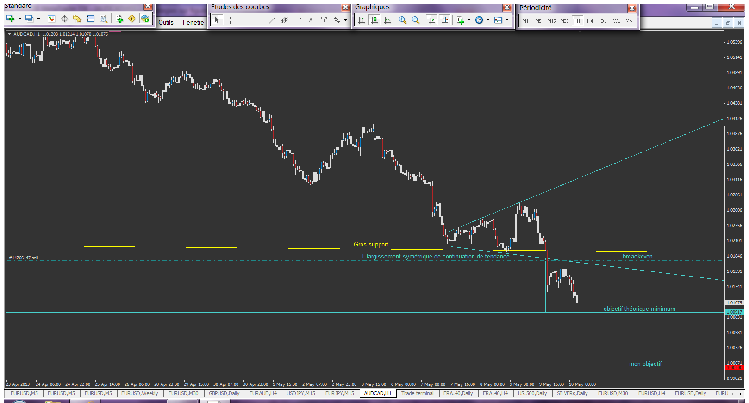Image resolution: width=749 pixels, height=403 pixels.
Task: Select the 'Gros support' yellow text label
Action: pyautogui.click(x=371, y=244)
